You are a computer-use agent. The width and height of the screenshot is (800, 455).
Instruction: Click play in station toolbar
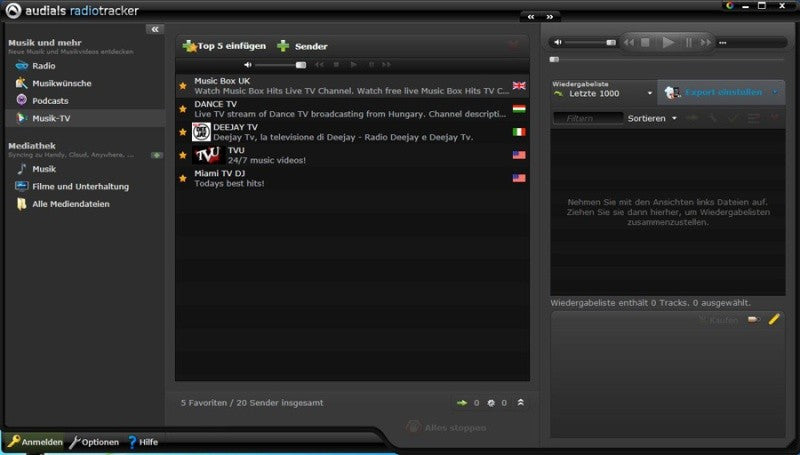click(353, 65)
